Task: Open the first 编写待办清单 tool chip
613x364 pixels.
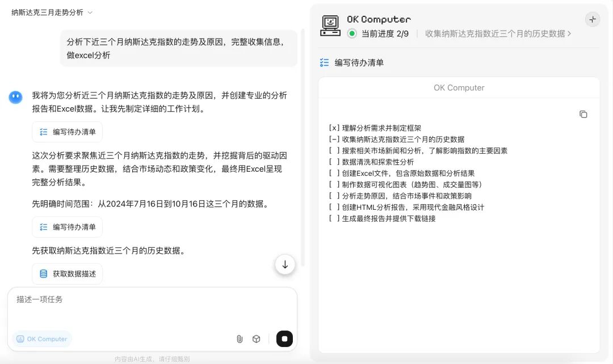Action: pos(67,132)
